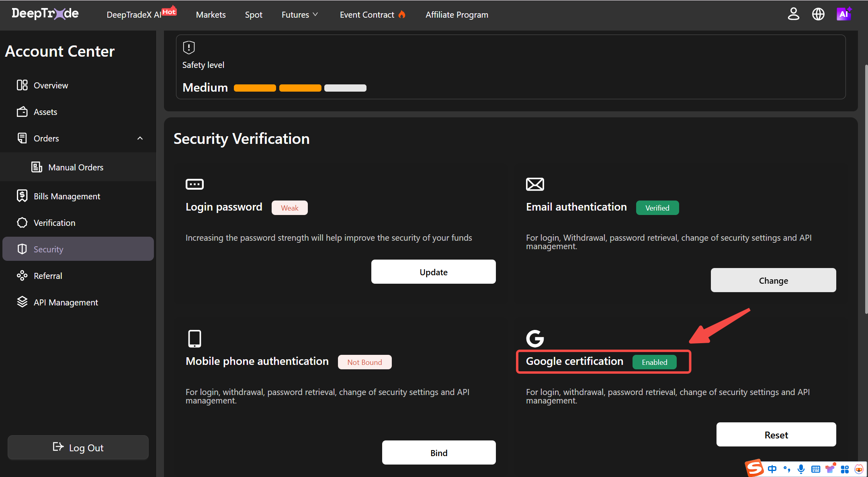Open DeepTradeX AI hot menu

(141, 14)
